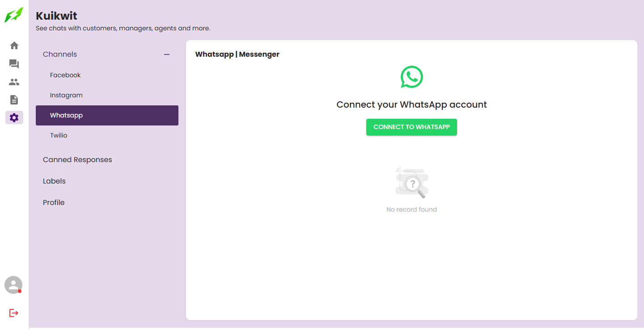This screenshot has width=644, height=330.
Task: Click 'Connect your WhatsApp account' text
Action: (x=411, y=104)
